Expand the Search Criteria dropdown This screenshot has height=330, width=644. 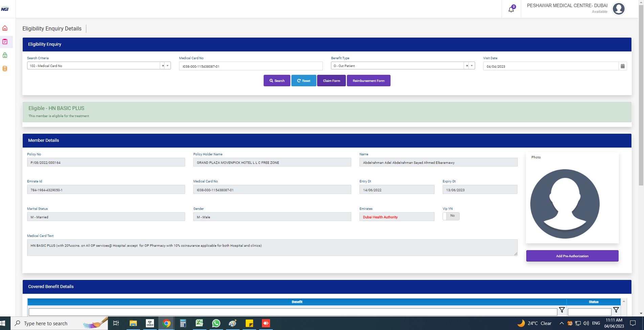coord(168,66)
